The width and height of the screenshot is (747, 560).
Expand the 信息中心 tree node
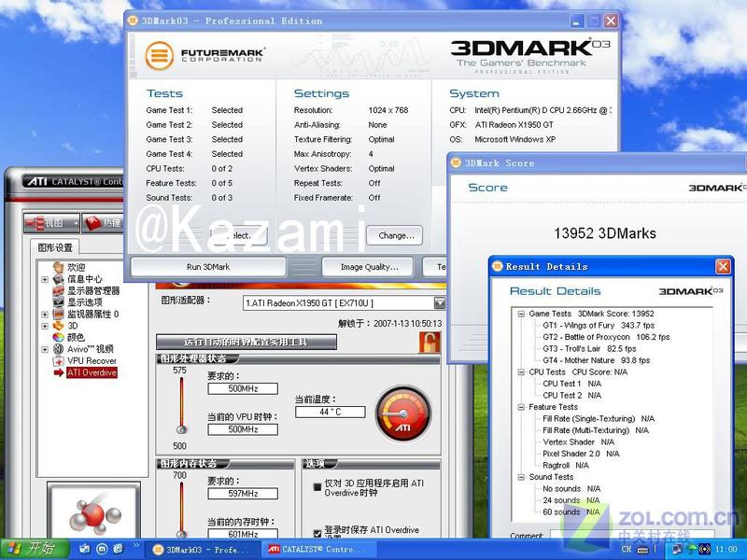pos(45,279)
